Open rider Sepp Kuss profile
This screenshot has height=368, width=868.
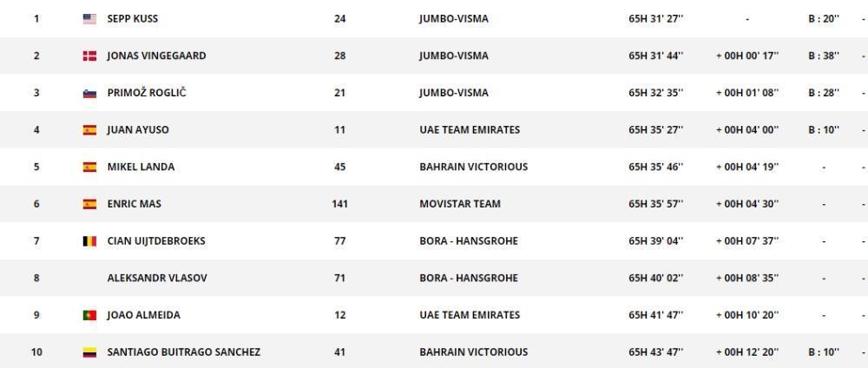[132, 19]
